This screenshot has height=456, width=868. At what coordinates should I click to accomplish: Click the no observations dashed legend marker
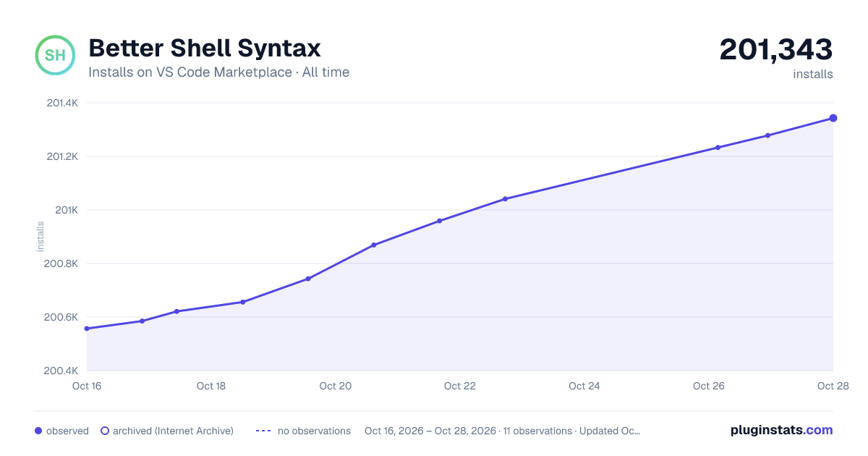263,431
